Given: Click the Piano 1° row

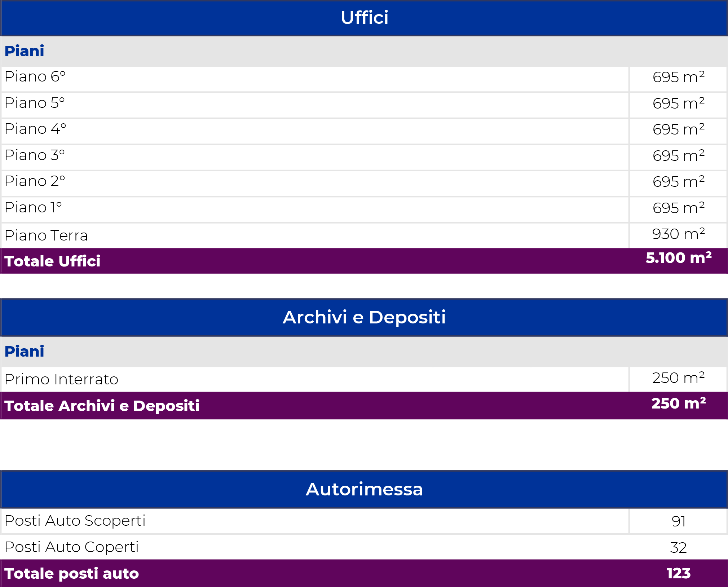Looking at the screenshot, I should coord(364,209).
